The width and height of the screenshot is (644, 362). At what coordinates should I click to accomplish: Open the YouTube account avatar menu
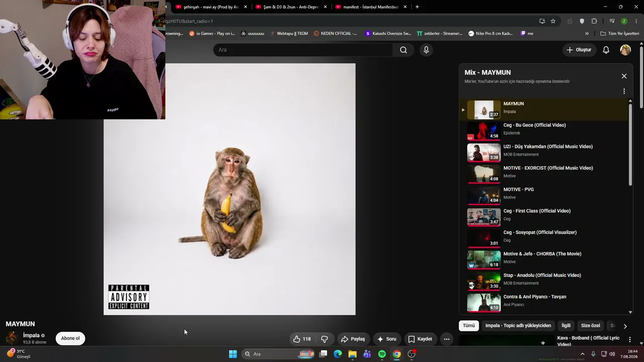click(625, 50)
